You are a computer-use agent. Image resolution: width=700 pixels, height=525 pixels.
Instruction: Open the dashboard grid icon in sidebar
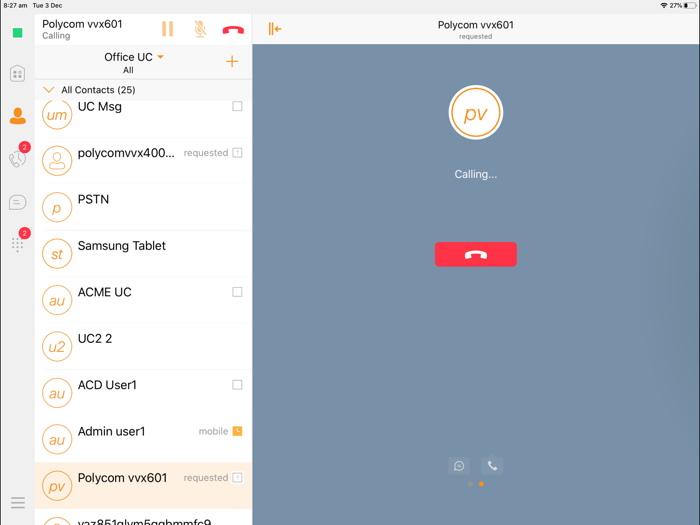point(17,74)
